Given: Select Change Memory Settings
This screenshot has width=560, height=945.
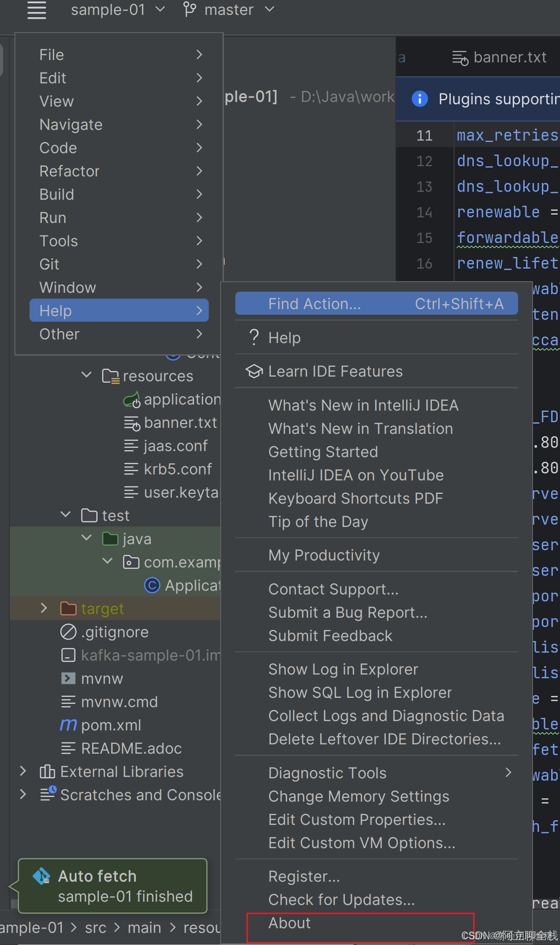Looking at the screenshot, I should (x=377, y=796).
